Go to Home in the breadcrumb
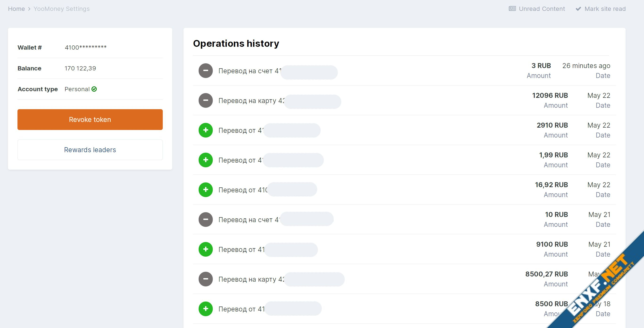 (16, 9)
